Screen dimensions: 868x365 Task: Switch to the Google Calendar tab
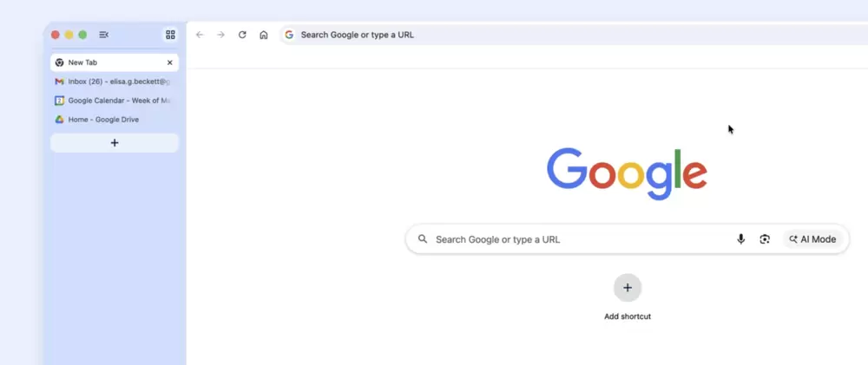pos(113,101)
